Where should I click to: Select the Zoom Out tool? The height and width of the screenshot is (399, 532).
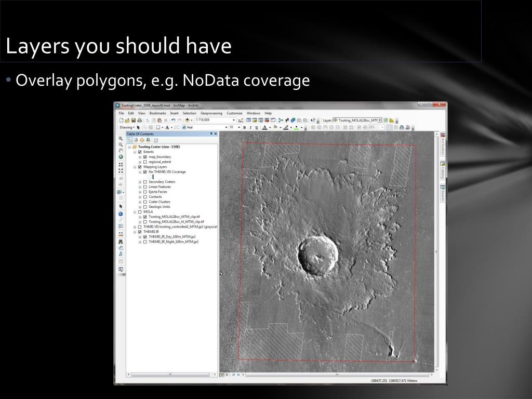121,145
